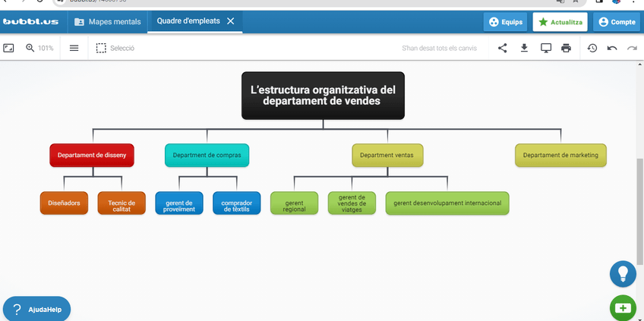Click the Actualitza upgrade button
The width and height of the screenshot is (644, 321).
tap(560, 22)
